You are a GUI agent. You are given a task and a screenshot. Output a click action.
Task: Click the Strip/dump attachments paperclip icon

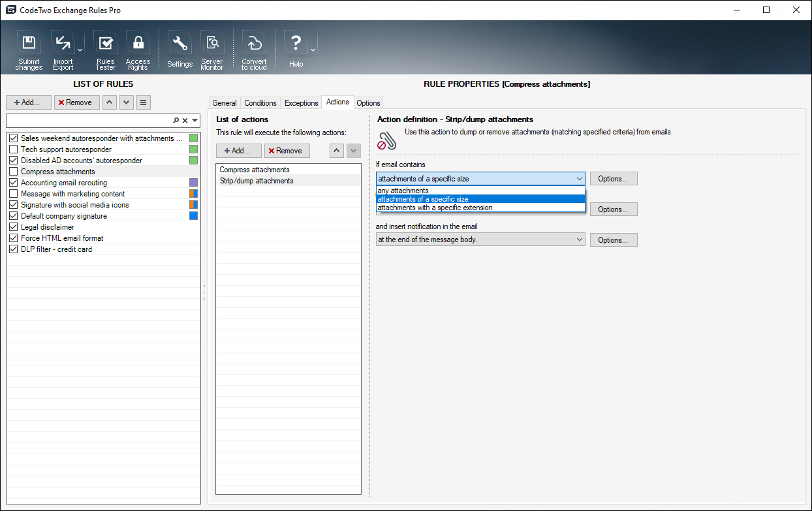pos(387,140)
